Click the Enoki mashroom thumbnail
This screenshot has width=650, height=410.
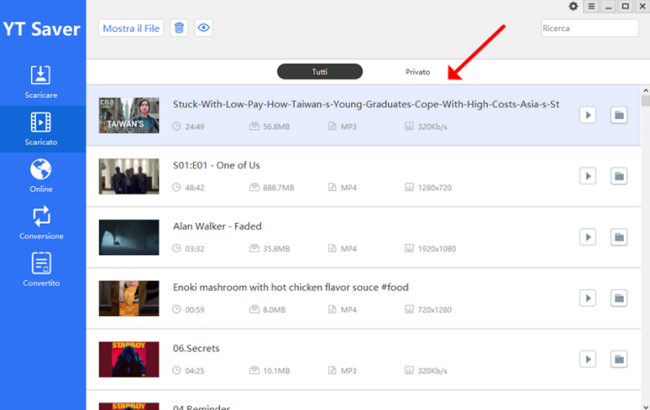(x=129, y=298)
